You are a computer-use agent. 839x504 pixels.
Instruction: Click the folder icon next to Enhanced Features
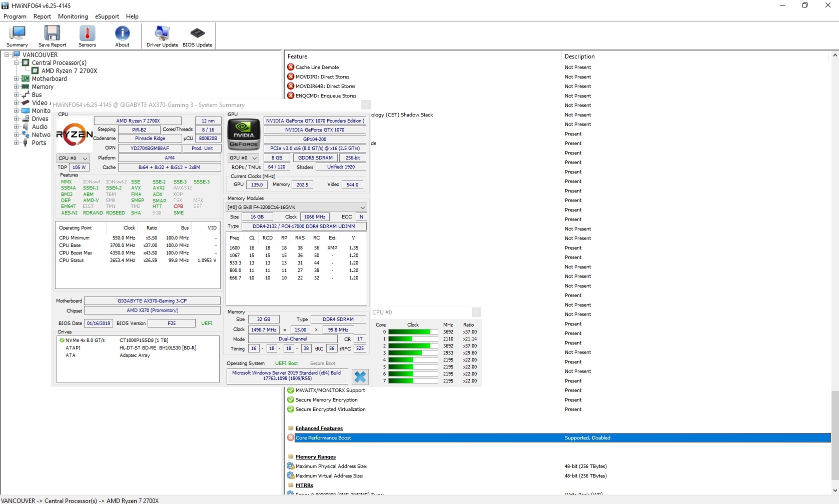pos(291,428)
